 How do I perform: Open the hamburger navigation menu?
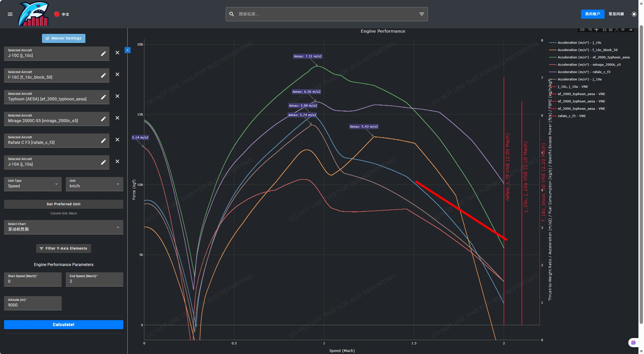coord(10,14)
